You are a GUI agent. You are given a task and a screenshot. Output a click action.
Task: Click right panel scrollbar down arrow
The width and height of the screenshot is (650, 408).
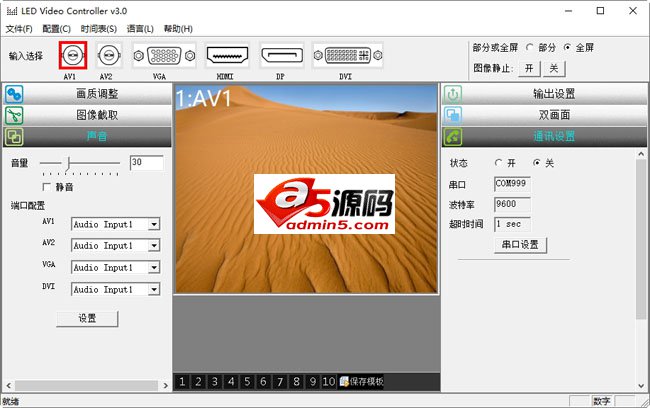pos(641,386)
